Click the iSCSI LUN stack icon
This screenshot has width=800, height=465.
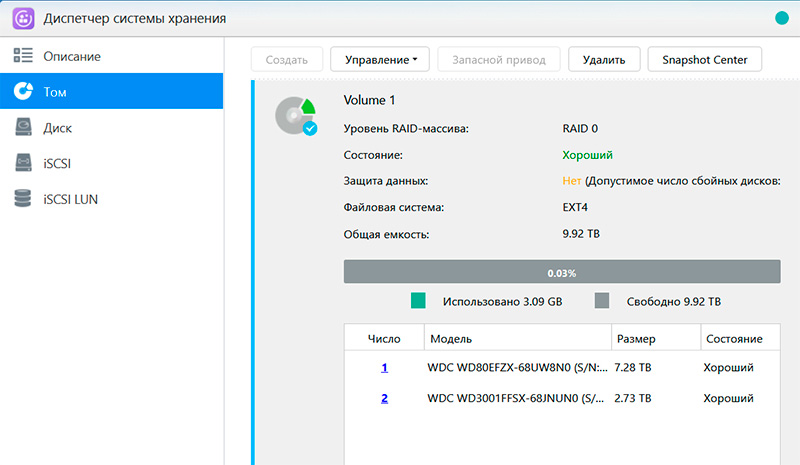tap(23, 199)
